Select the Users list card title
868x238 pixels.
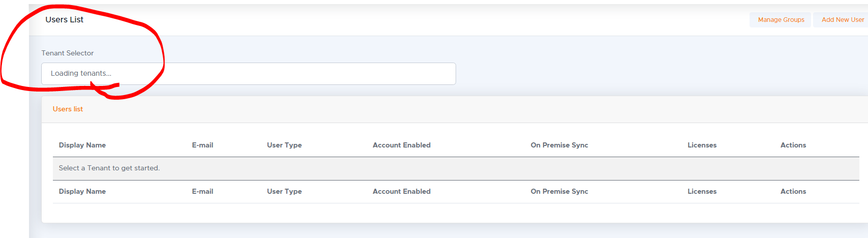coord(68,109)
